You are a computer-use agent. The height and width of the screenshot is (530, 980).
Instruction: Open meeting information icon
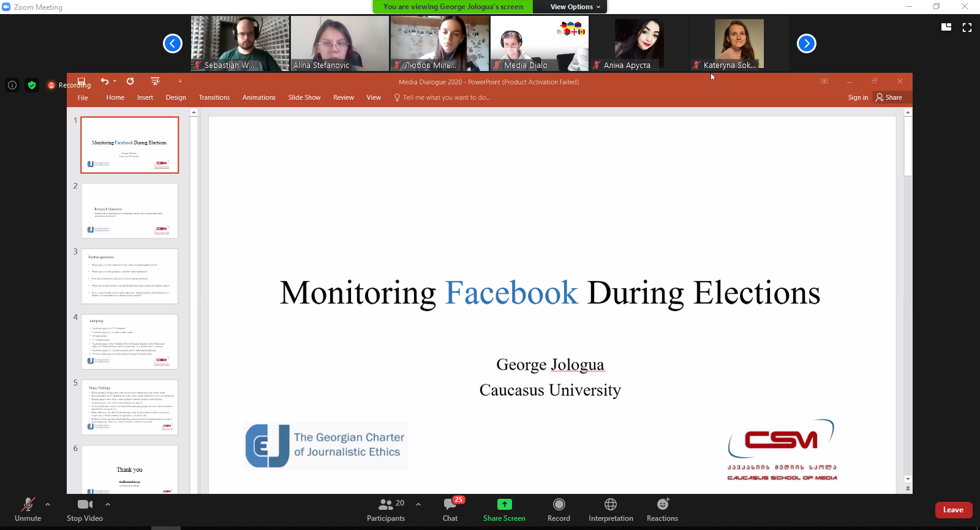point(12,85)
